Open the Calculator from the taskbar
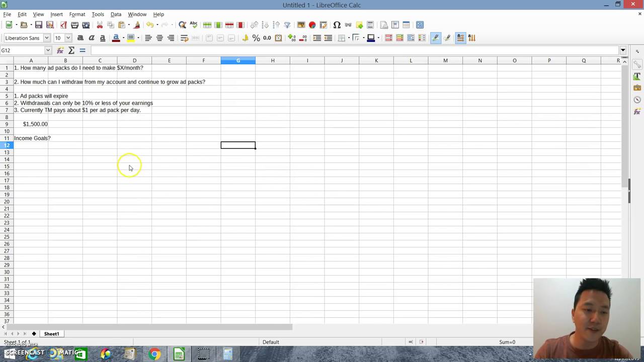 tap(228, 354)
